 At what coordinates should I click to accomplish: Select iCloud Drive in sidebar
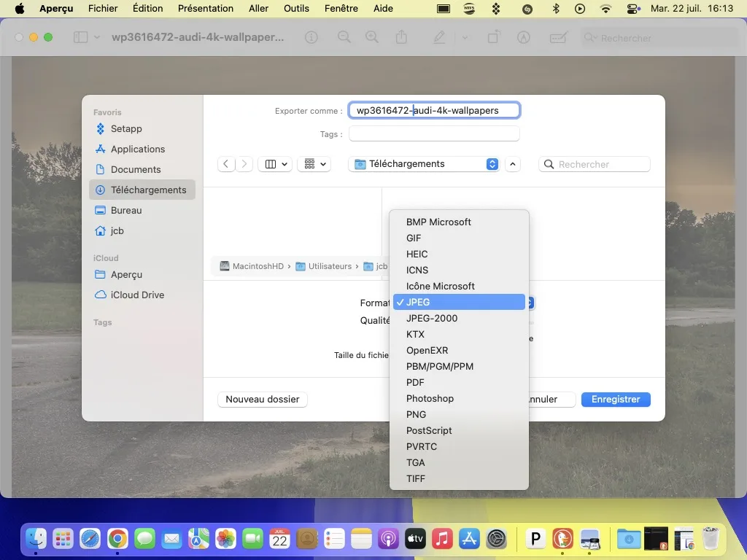point(142,295)
